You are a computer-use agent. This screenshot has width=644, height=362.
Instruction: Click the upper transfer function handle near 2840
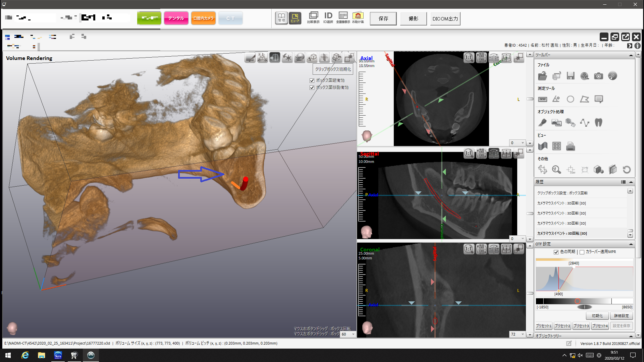tap(574, 267)
